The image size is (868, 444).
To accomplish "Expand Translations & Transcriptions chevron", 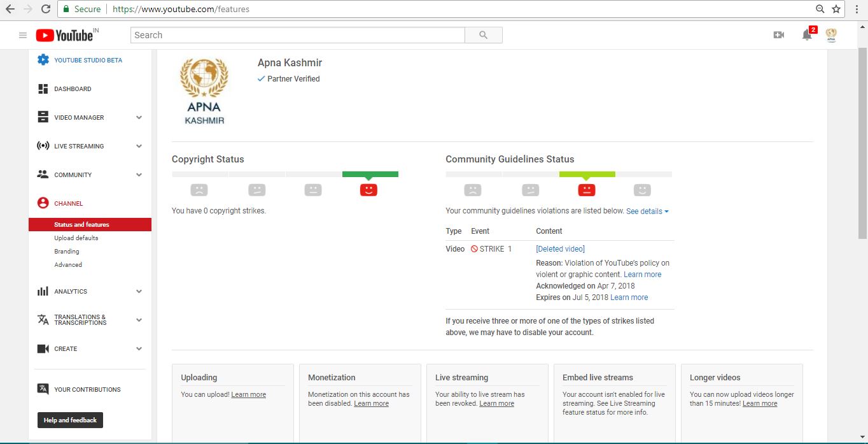I will (x=139, y=320).
